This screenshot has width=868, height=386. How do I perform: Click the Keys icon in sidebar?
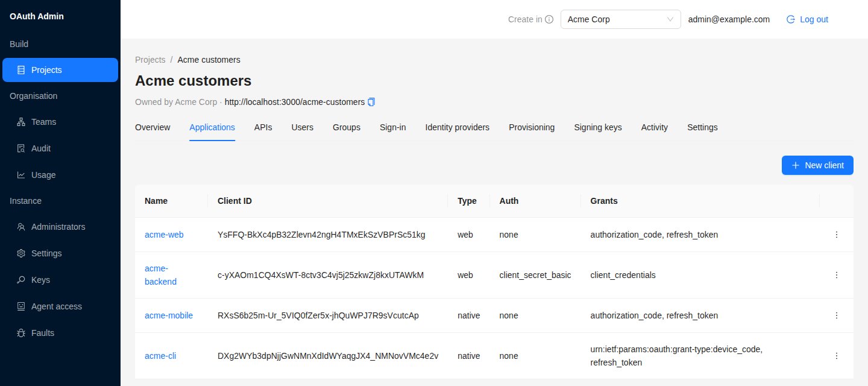(21, 280)
